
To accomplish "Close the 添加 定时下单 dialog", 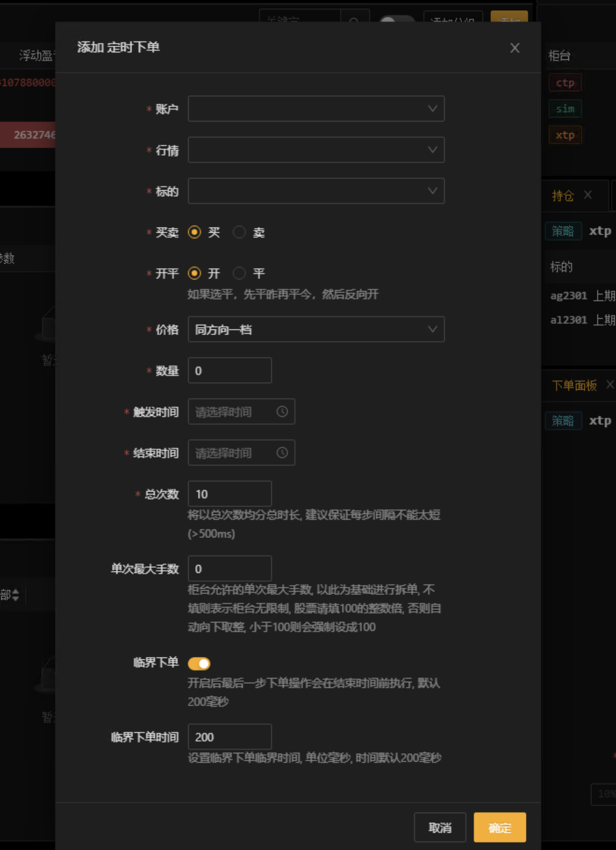I will pos(515,48).
